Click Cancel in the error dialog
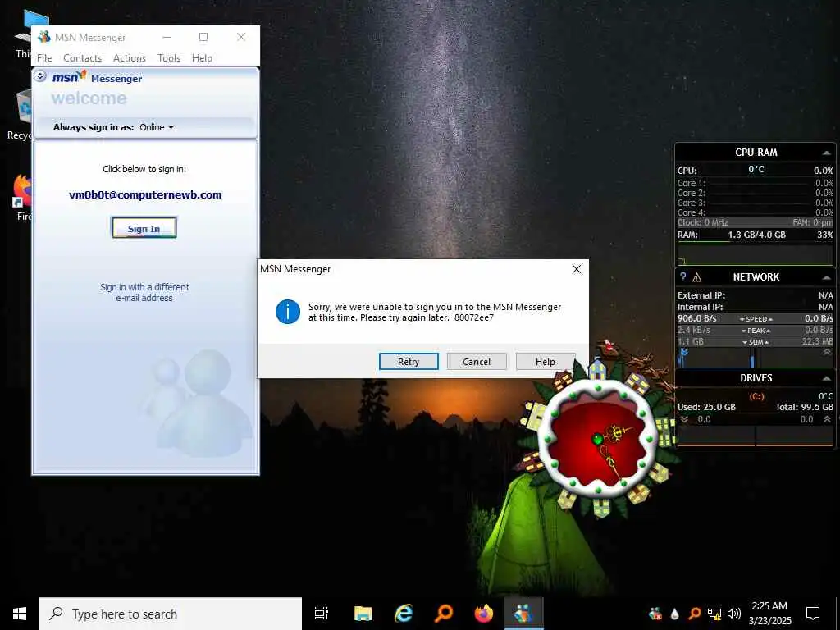Image resolution: width=840 pixels, height=630 pixels. [477, 362]
